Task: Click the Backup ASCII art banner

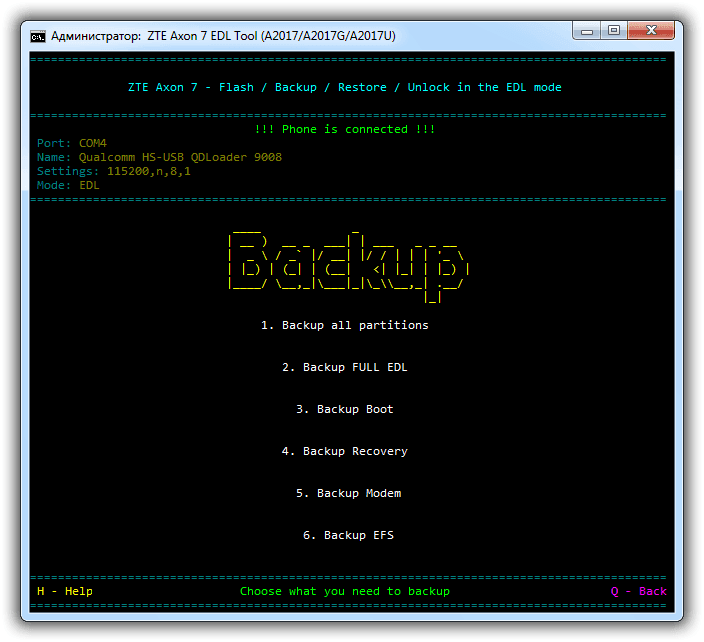Action: click(348, 267)
